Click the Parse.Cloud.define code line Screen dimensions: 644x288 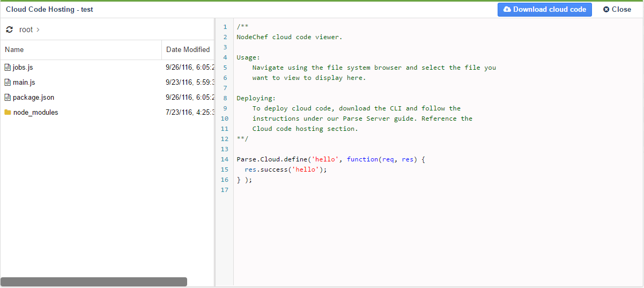point(331,160)
